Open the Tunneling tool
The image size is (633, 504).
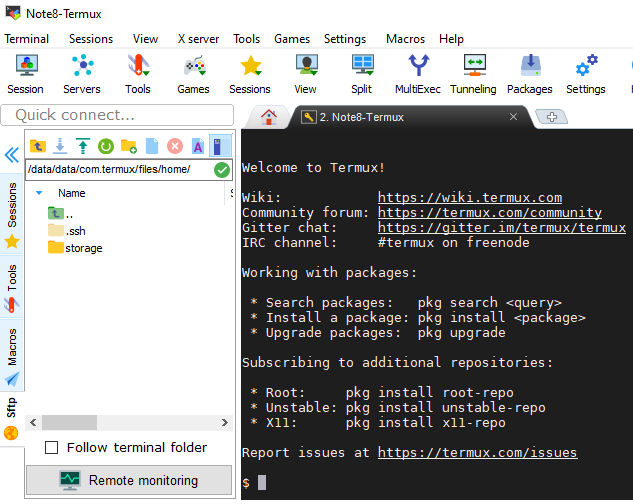point(473,74)
